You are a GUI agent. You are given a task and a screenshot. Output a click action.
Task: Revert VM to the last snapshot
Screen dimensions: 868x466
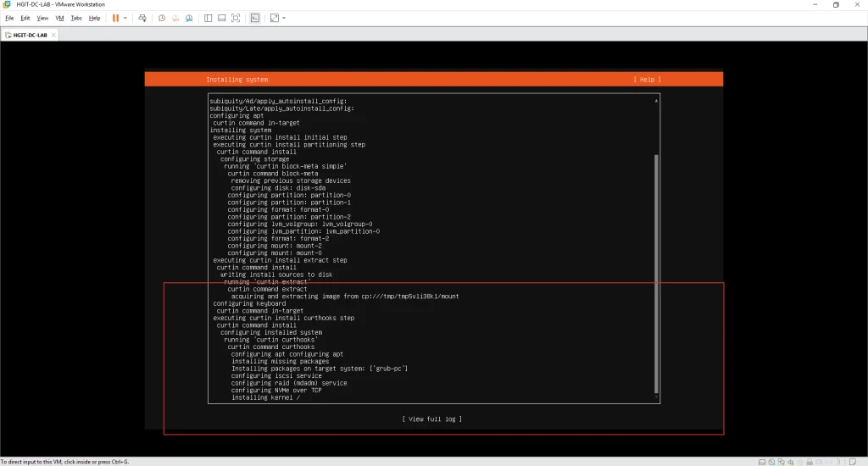click(x=175, y=19)
